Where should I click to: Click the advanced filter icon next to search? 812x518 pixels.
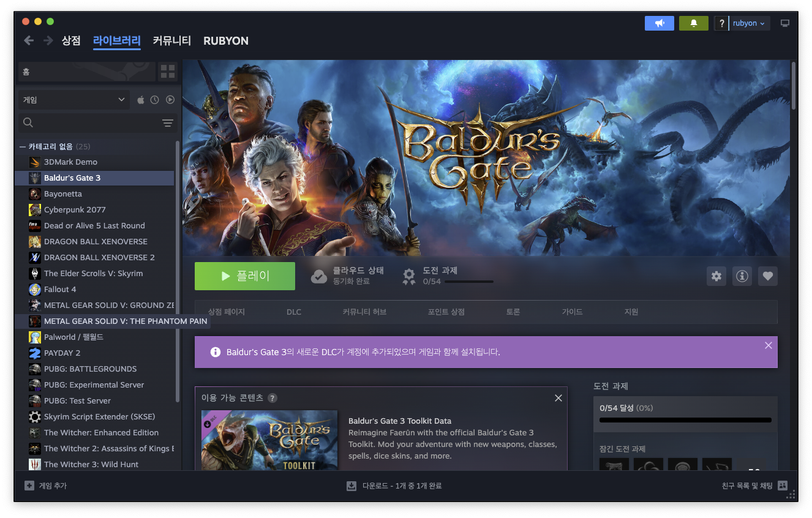coord(167,123)
